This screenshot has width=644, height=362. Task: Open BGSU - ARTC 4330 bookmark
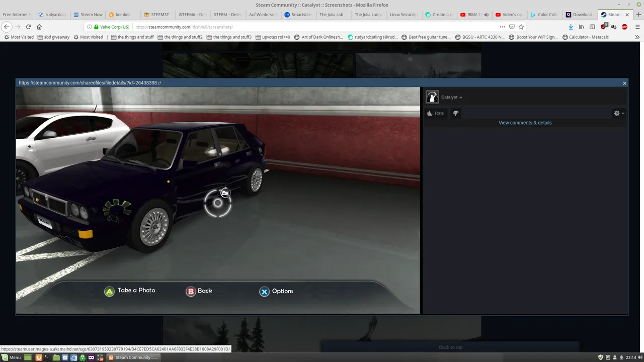[479, 37]
